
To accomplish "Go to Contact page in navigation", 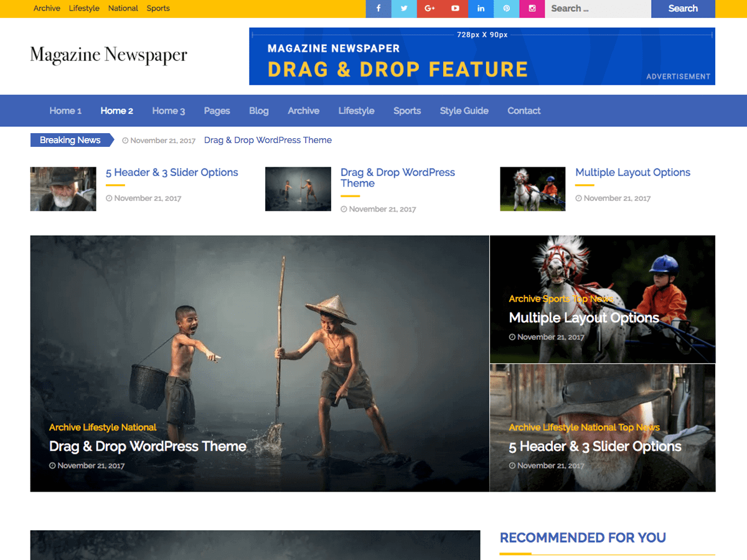I will pyautogui.click(x=524, y=111).
